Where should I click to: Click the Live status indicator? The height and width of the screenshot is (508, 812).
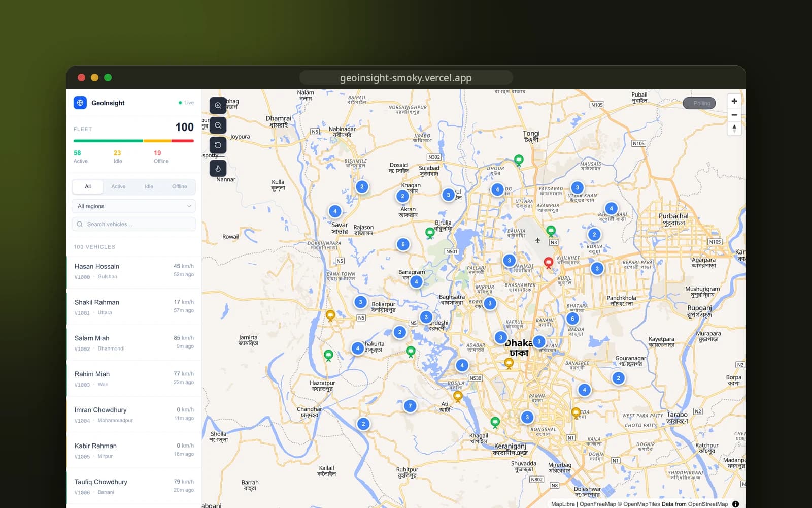coord(186,103)
